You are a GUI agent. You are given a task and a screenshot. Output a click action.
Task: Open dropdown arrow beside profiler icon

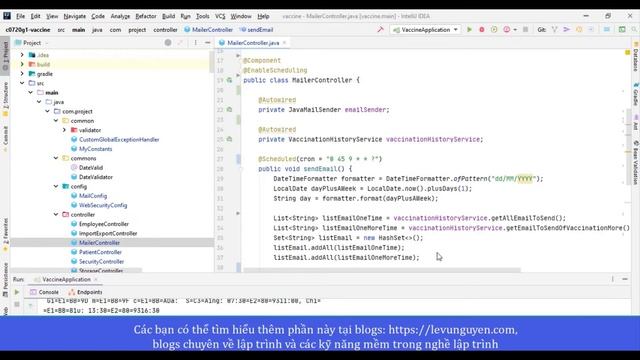(515, 29)
